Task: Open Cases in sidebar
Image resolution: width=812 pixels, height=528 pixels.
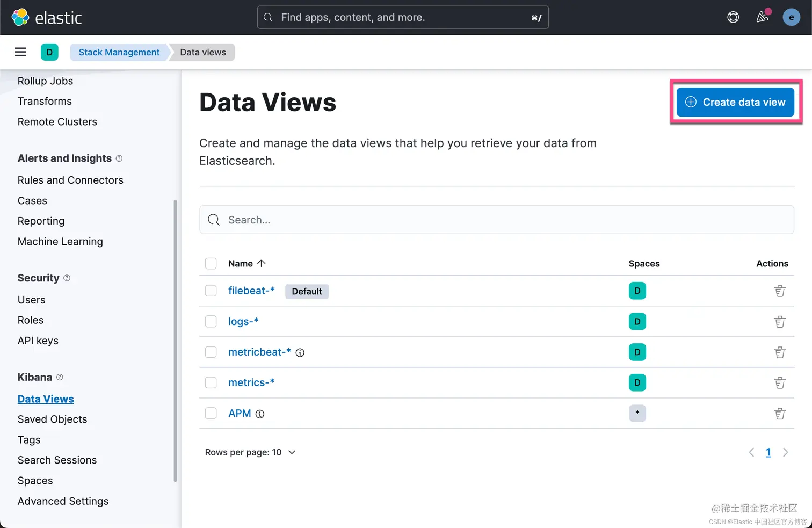Action: (32, 201)
